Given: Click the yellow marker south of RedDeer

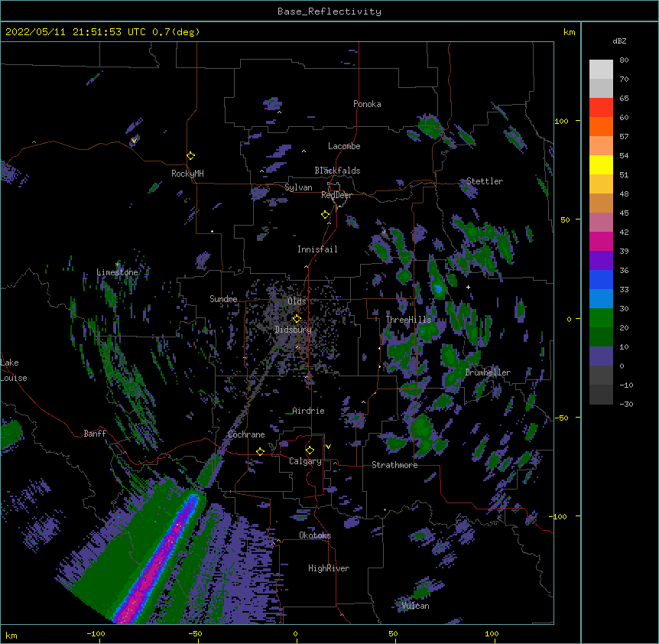Looking at the screenshot, I should coord(325,215).
